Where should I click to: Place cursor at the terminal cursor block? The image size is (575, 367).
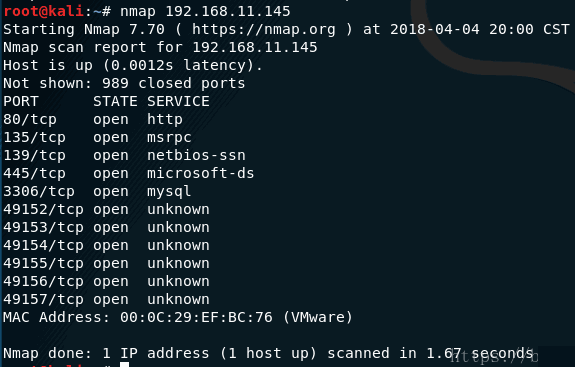coord(125,364)
